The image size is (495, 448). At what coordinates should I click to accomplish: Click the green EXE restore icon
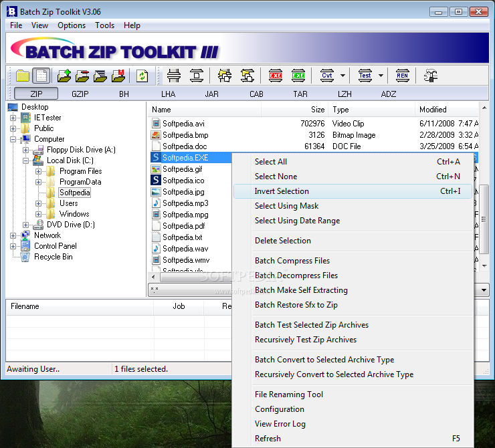click(298, 76)
